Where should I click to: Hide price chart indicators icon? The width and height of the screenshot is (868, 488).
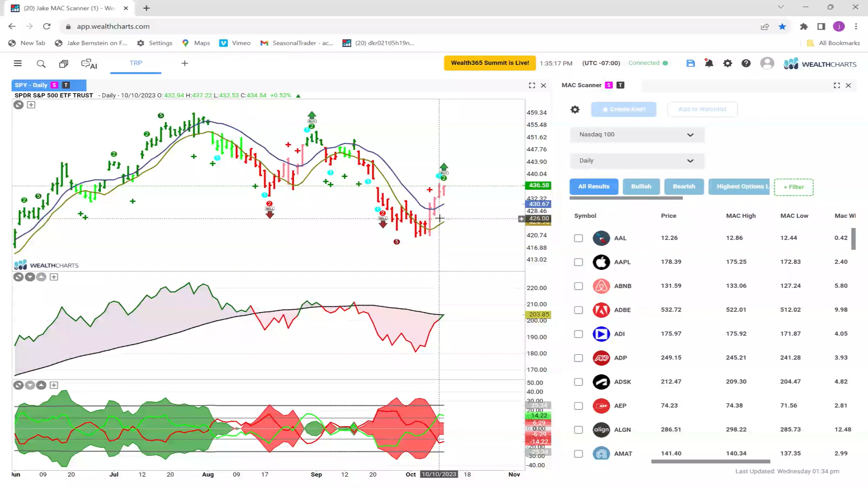(x=19, y=105)
